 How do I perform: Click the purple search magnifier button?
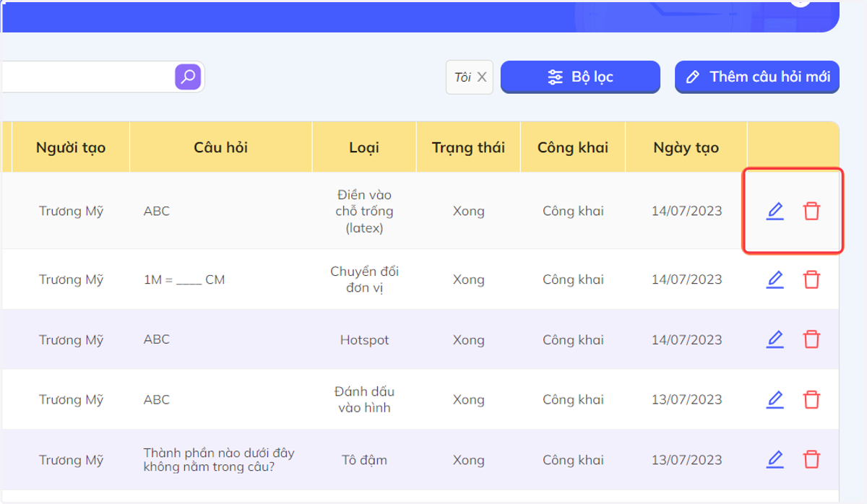click(188, 77)
